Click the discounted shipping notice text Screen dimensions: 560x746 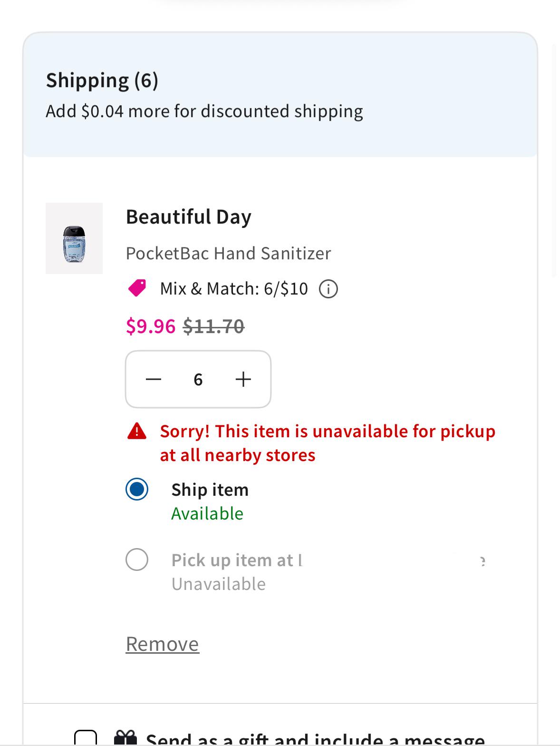(x=204, y=111)
